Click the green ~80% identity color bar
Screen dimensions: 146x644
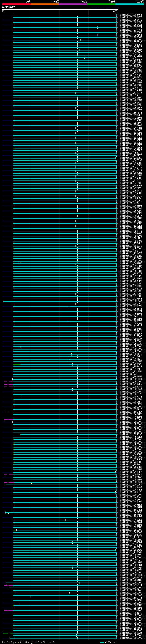101,4
